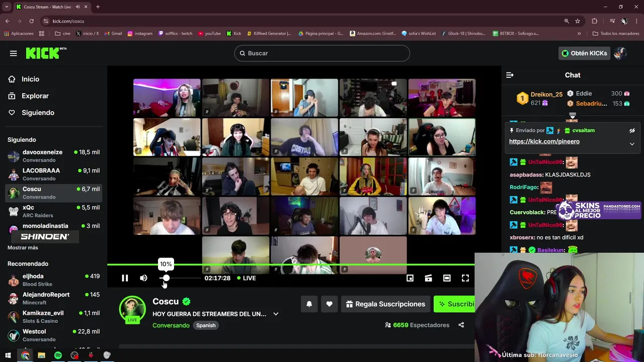Click the Obtén KICKs button
644x362 pixels.
[x=584, y=53]
